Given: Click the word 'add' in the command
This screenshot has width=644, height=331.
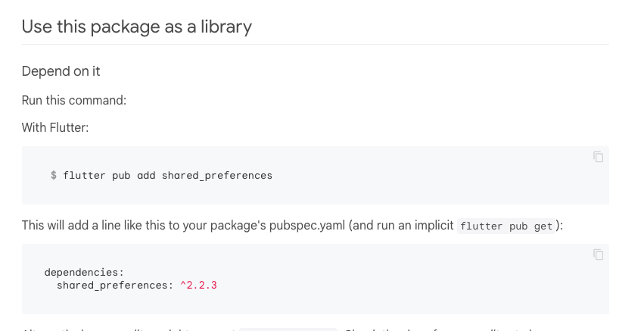Looking at the screenshot, I should (146, 175).
